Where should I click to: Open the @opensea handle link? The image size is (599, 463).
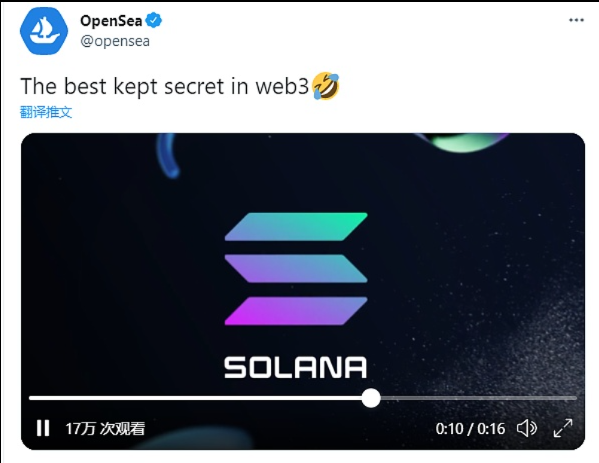[x=115, y=41]
